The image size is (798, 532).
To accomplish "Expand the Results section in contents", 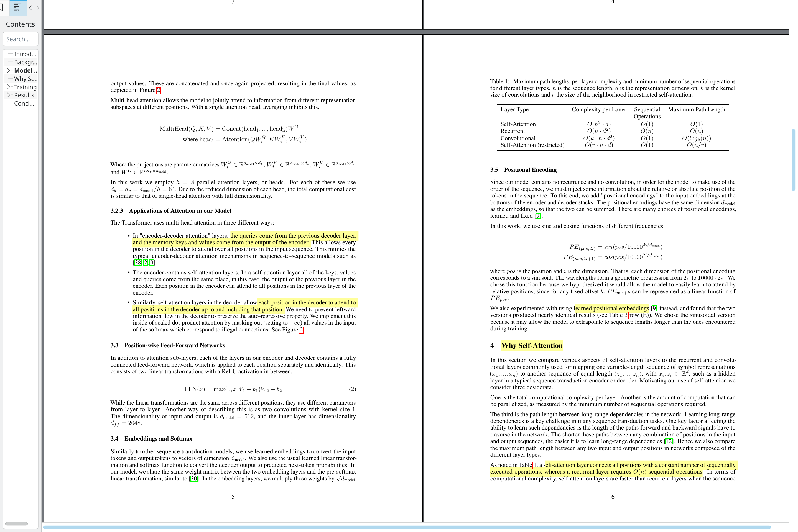I will tap(9, 95).
